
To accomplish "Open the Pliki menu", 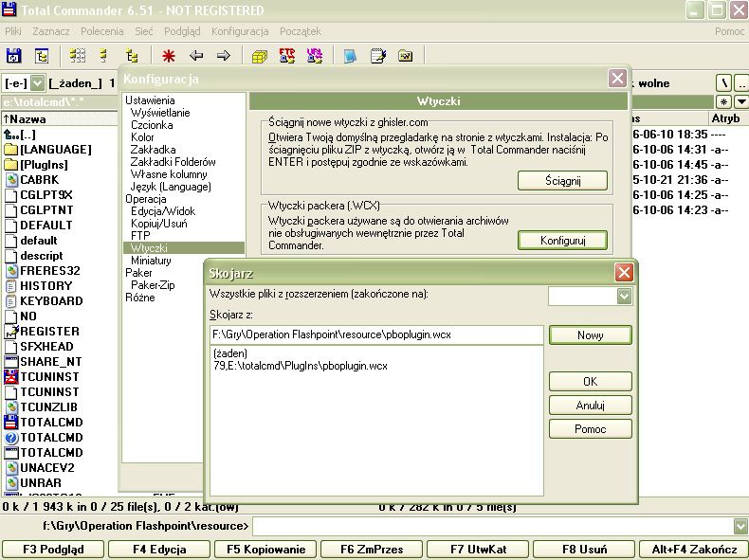I will pos(13,31).
